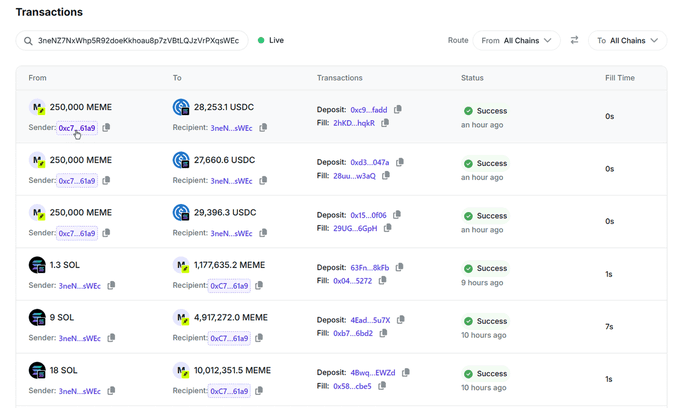The height and width of the screenshot is (408, 680).
Task: Open recipient 3neN...sWEc in 28,253.1 USDC row
Action: pos(231,128)
